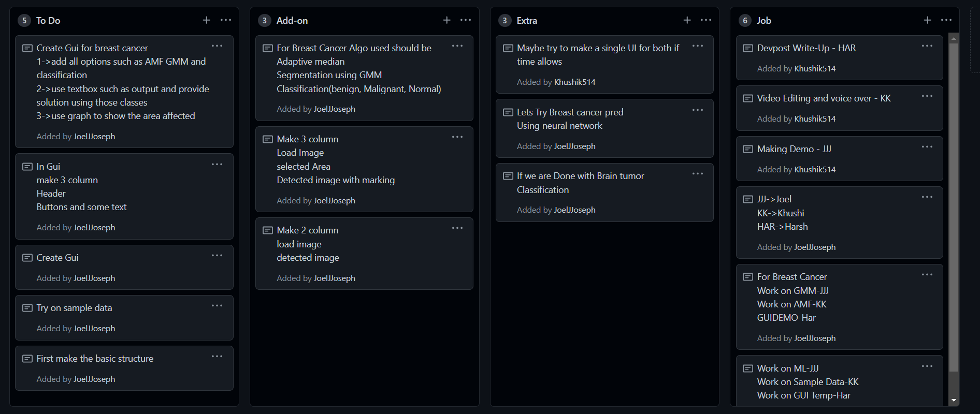Open menu on First make the basic structure card
Viewport: 980px width, 414px height.
(x=217, y=357)
